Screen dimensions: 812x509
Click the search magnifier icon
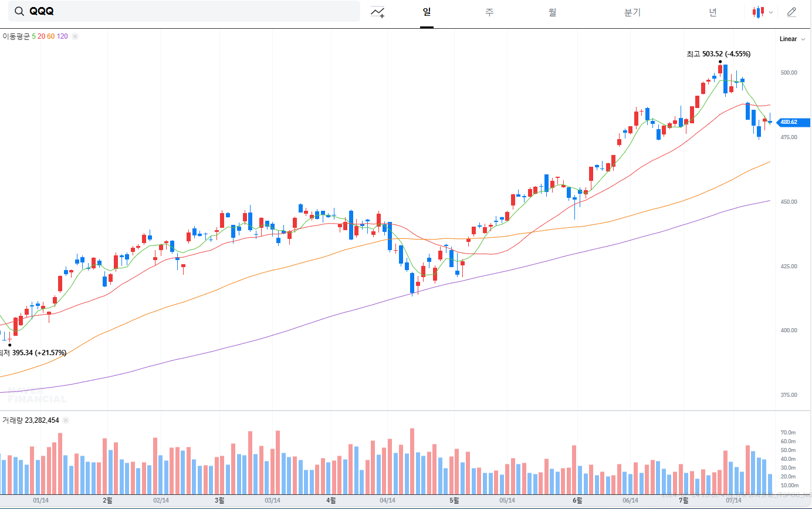coord(19,12)
